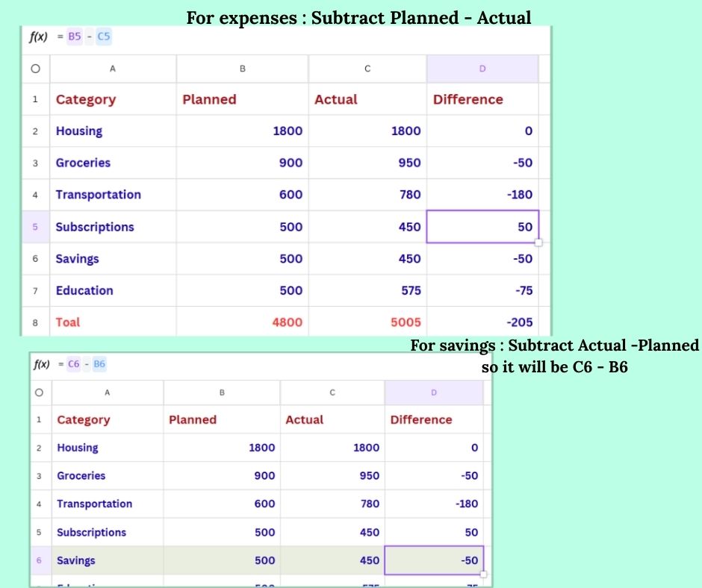Click the C6 reference in the bottom formula bar
Viewport: 702px width, 588px height.
click(73, 364)
